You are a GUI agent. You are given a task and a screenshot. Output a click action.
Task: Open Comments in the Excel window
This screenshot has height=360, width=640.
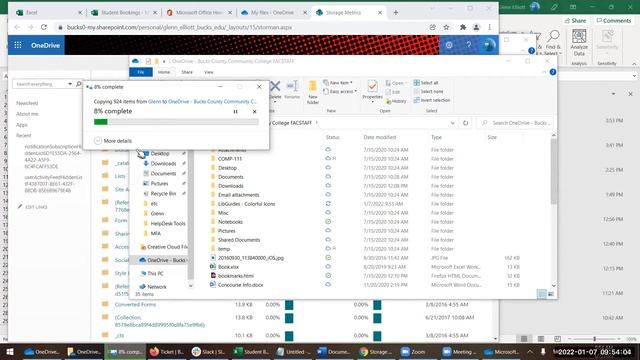[613, 20]
